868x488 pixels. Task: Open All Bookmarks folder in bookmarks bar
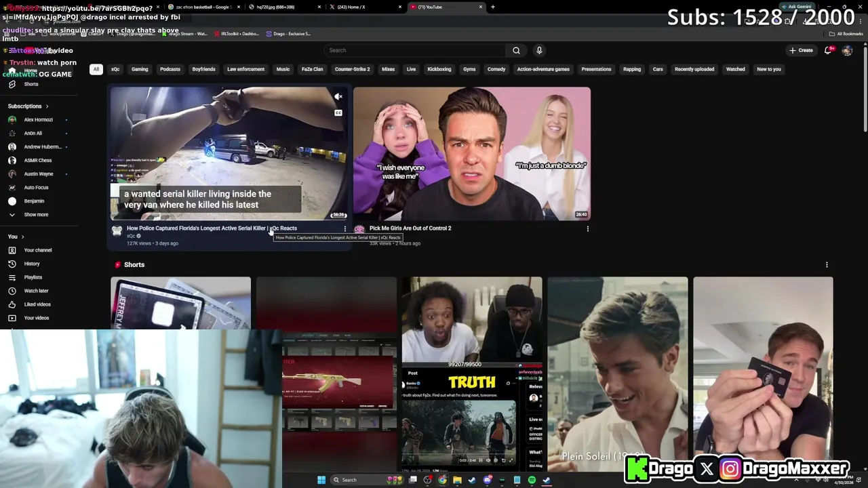point(846,34)
